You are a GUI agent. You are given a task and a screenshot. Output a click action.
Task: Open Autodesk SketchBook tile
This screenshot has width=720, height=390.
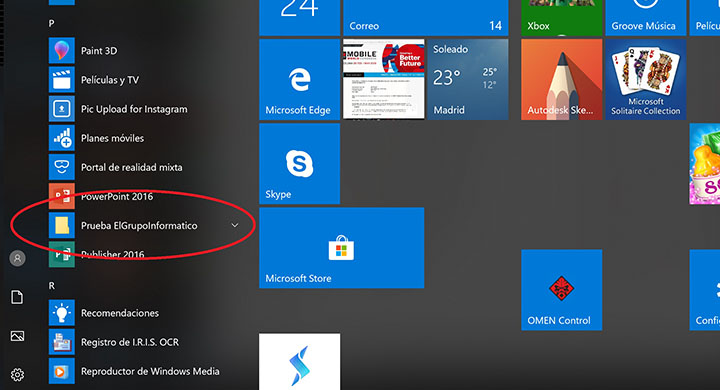pos(561,79)
